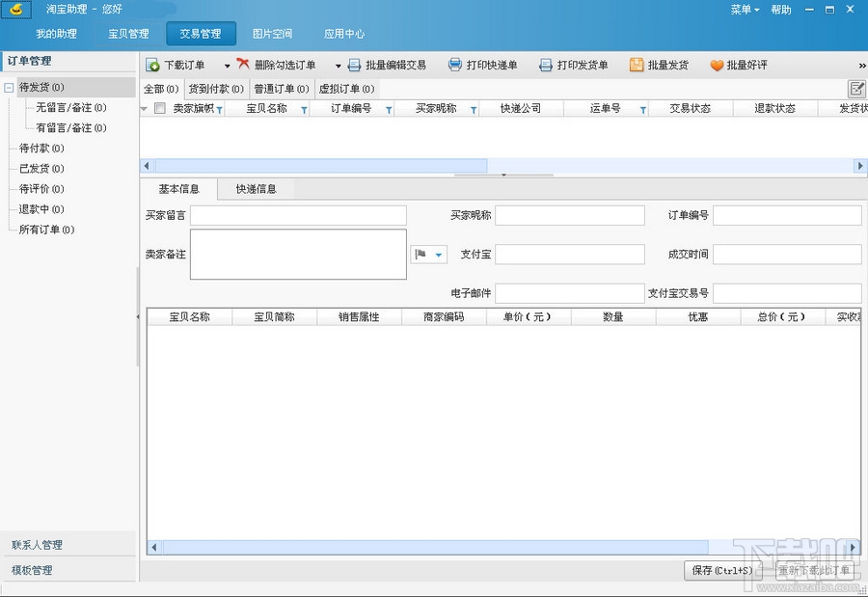868x597 pixels.
Task: Select the 交易管理 tab
Action: click(201, 34)
